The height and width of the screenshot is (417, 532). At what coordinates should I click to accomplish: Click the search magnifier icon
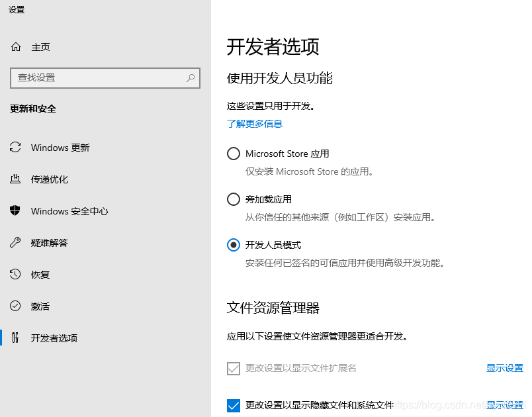point(191,77)
